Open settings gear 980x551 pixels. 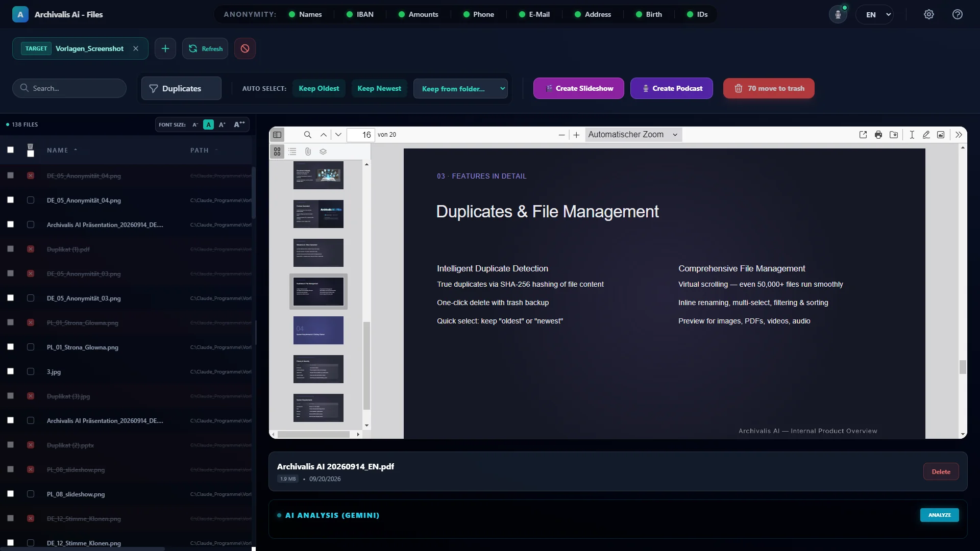coord(929,14)
